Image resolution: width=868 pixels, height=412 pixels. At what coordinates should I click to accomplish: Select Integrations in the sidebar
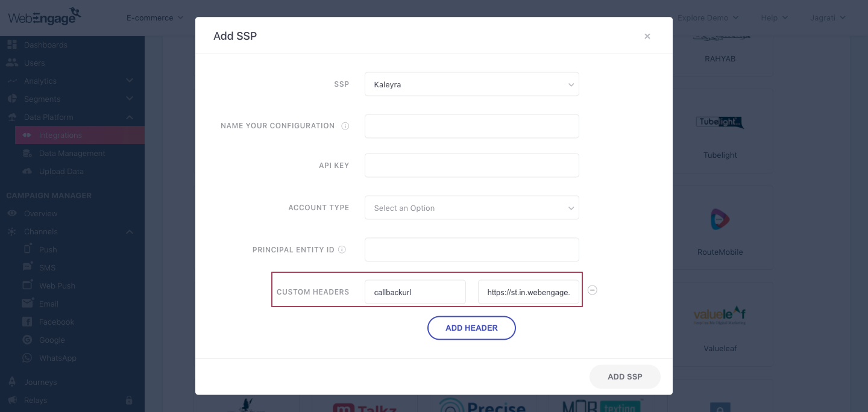[80, 135]
